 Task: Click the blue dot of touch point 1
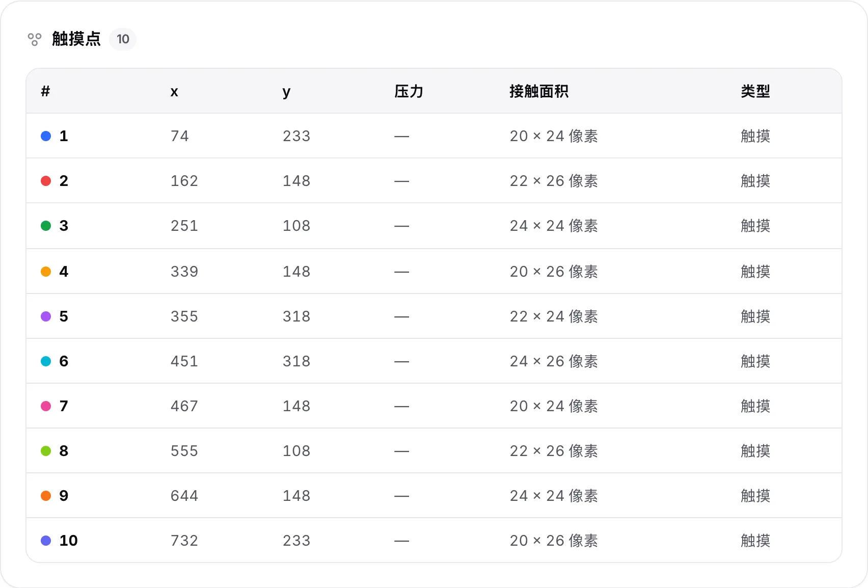(x=46, y=136)
